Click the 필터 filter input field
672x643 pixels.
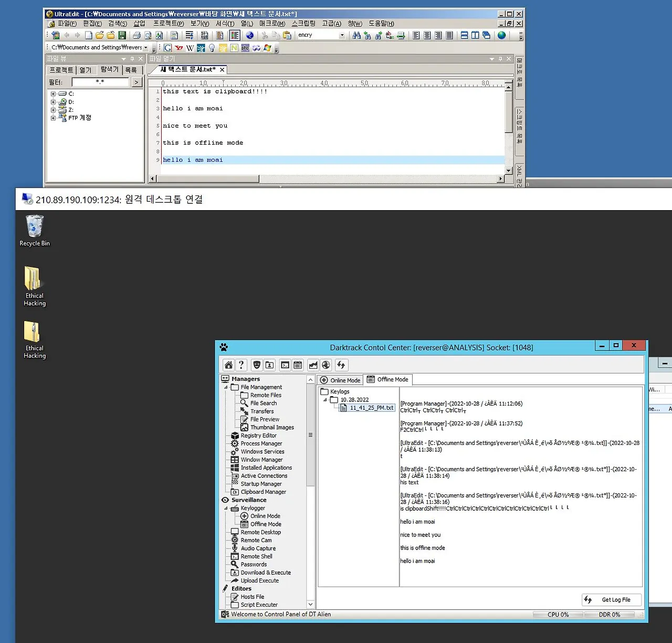tap(100, 82)
